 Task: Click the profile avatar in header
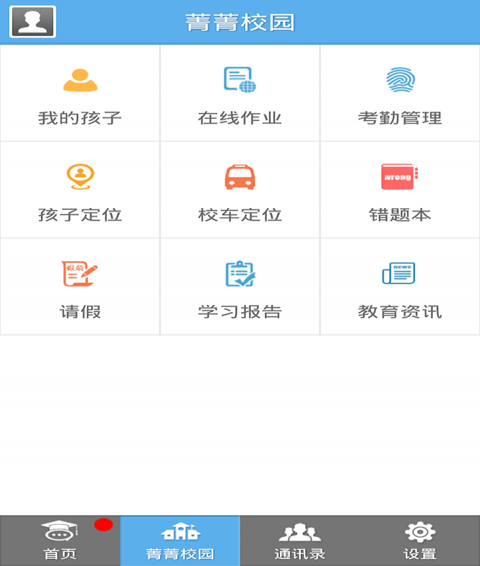32,22
